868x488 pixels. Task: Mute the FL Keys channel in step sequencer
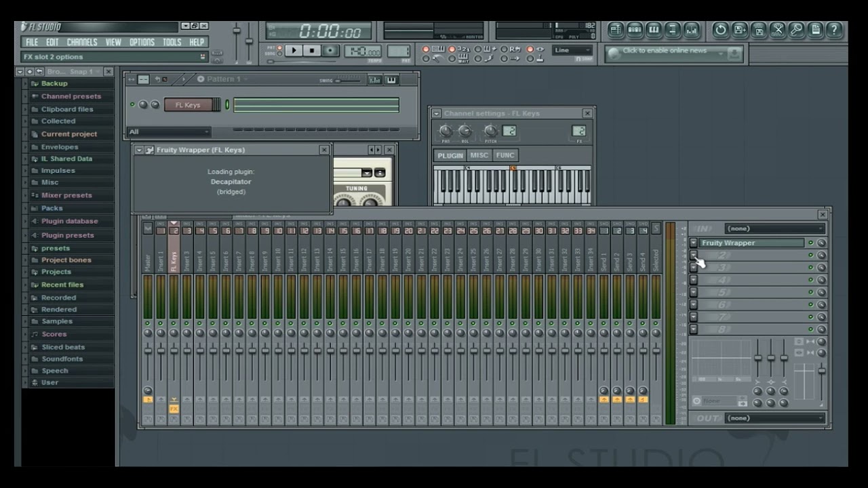132,105
